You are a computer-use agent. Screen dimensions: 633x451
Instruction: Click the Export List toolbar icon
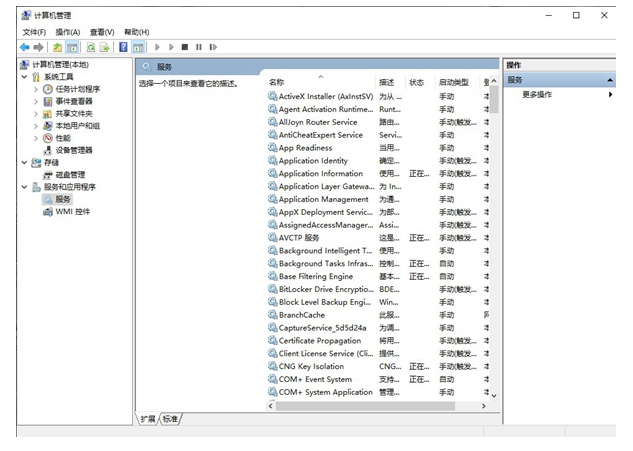105,47
